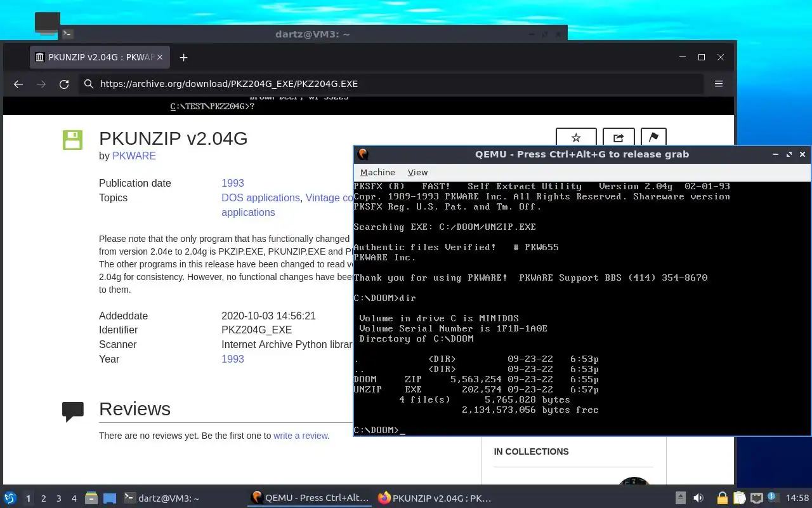Image resolution: width=812 pixels, height=508 pixels.
Task: Click the share icon on the archive page
Action: click(x=619, y=138)
